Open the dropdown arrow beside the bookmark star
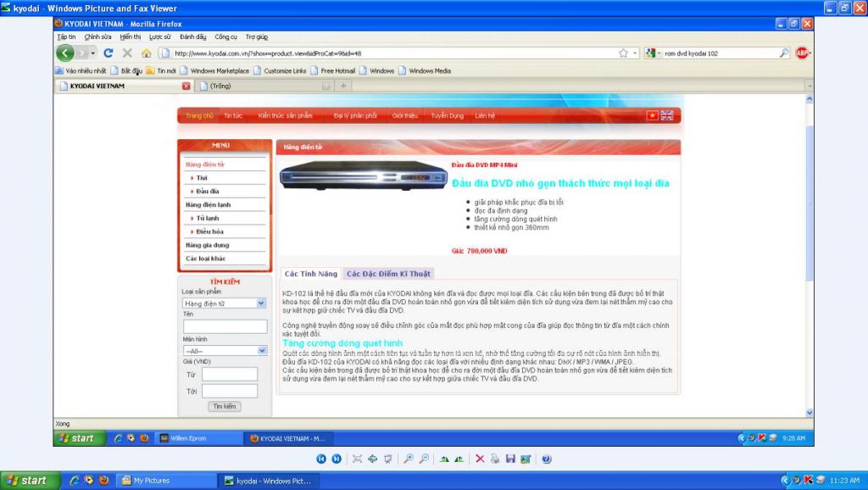Viewport: 868px width, 490px height. click(635, 53)
